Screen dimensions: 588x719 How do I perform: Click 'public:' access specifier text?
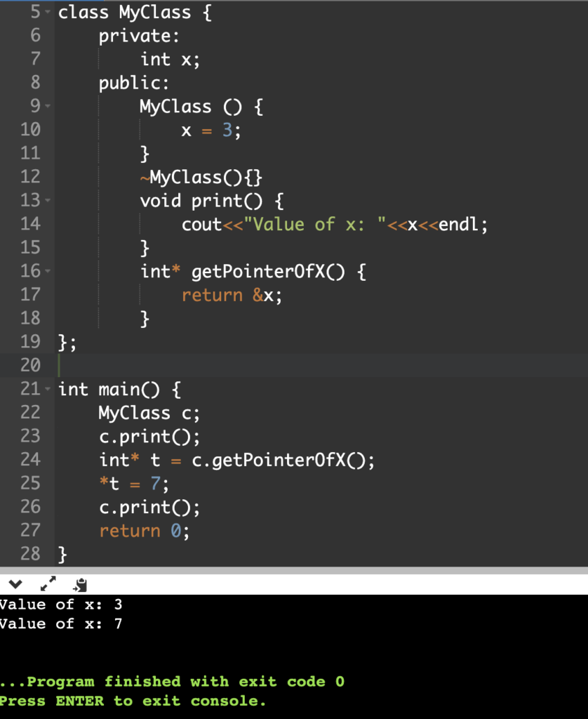134,83
